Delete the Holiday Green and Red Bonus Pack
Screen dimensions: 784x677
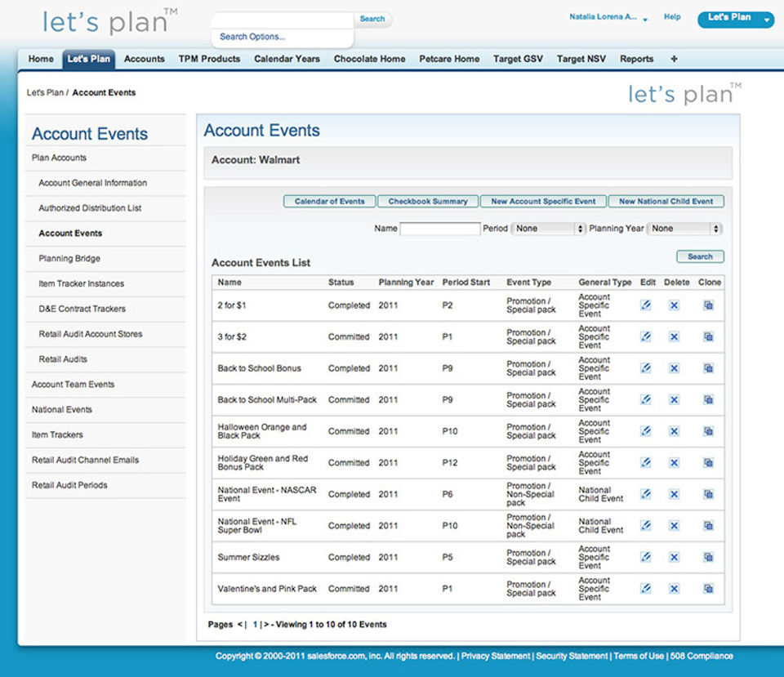(x=674, y=462)
